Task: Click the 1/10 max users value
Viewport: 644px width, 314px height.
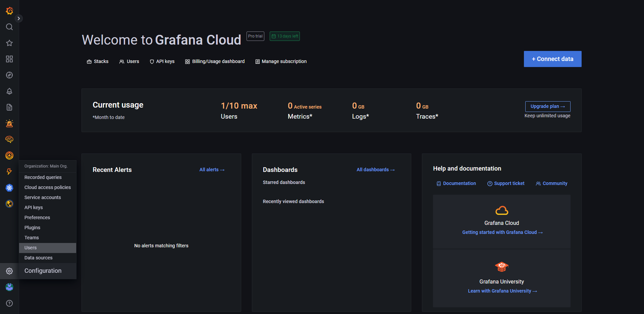Action: click(x=239, y=106)
